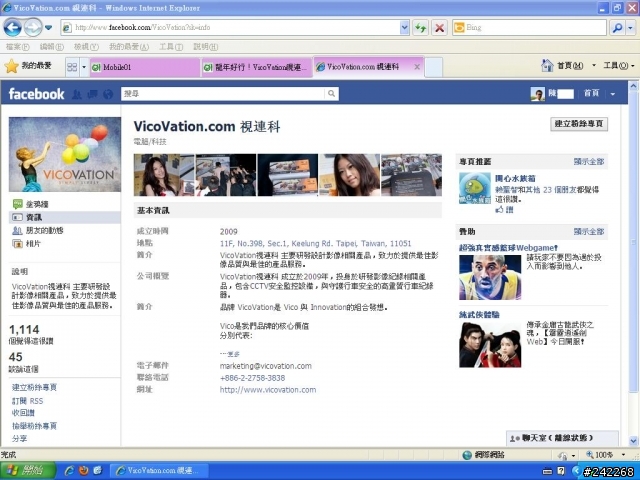Open the 我的最愛(A) menu
Viewport: 640px width, 480px height.
click(129, 47)
